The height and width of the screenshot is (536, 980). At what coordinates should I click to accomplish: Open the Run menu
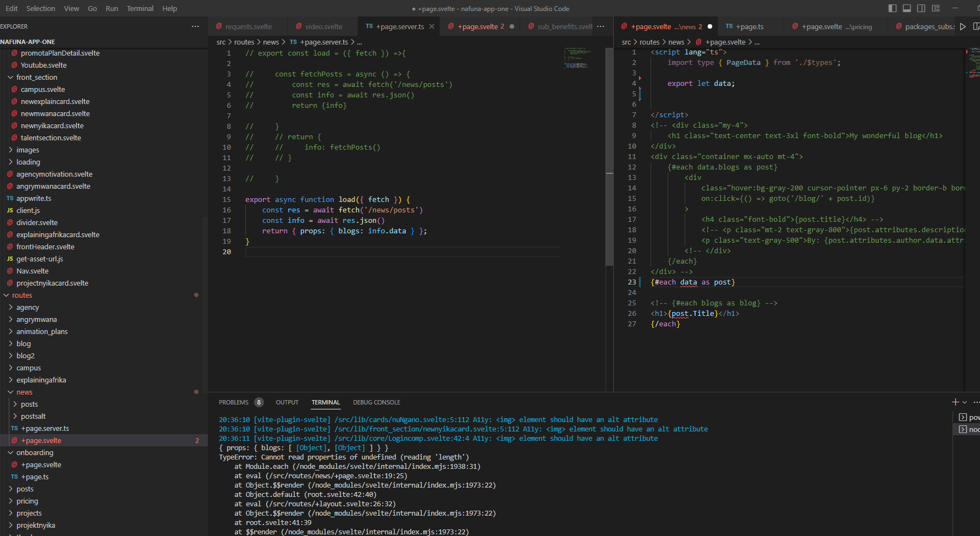tap(112, 8)
